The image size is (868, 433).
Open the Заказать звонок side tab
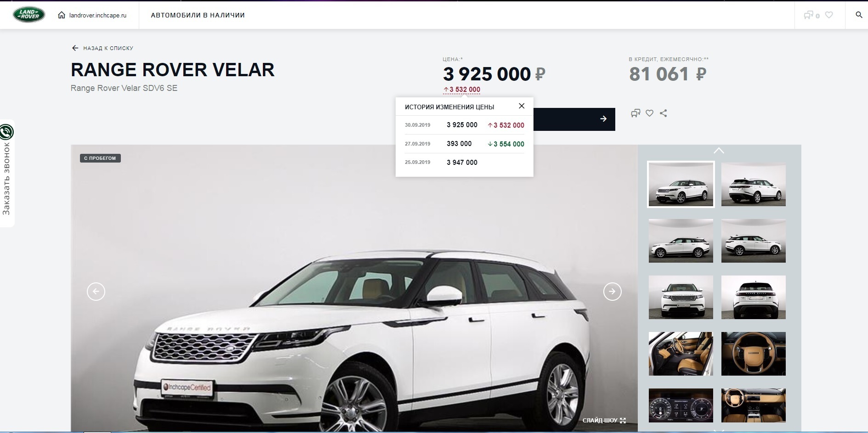[7, 173]
